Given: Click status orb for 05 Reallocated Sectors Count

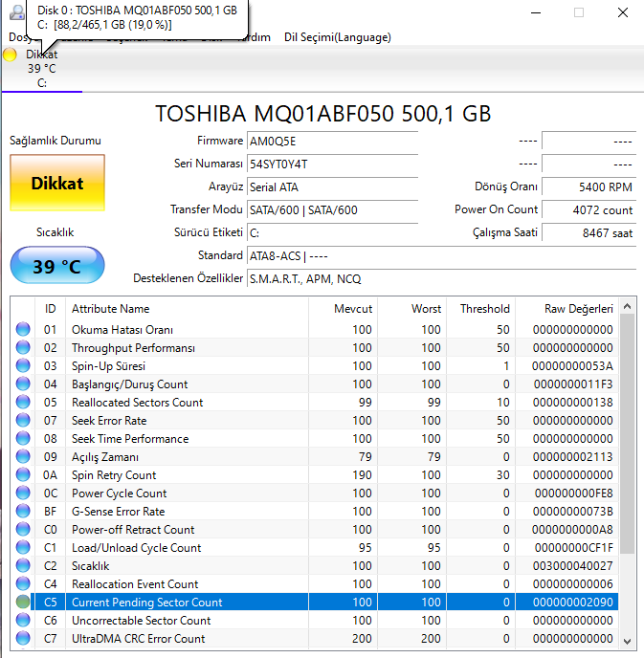Looking at the screenshot, I should [x=23, y=402].
